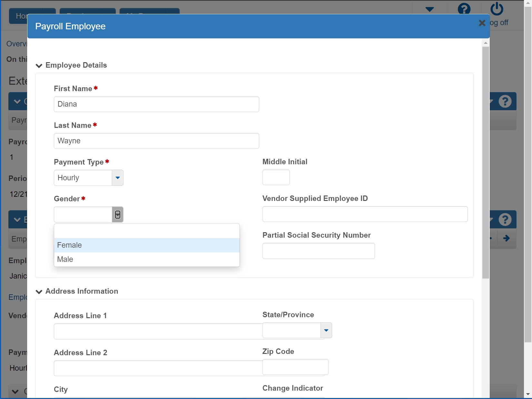The height and width of the screenshot is (399, 532).
Task: Choose the blank Gender option
Action: click(x=147, y=231)
